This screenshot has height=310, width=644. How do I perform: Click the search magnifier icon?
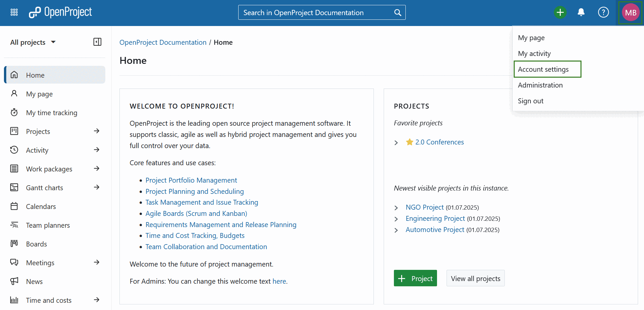coord(398,12)
